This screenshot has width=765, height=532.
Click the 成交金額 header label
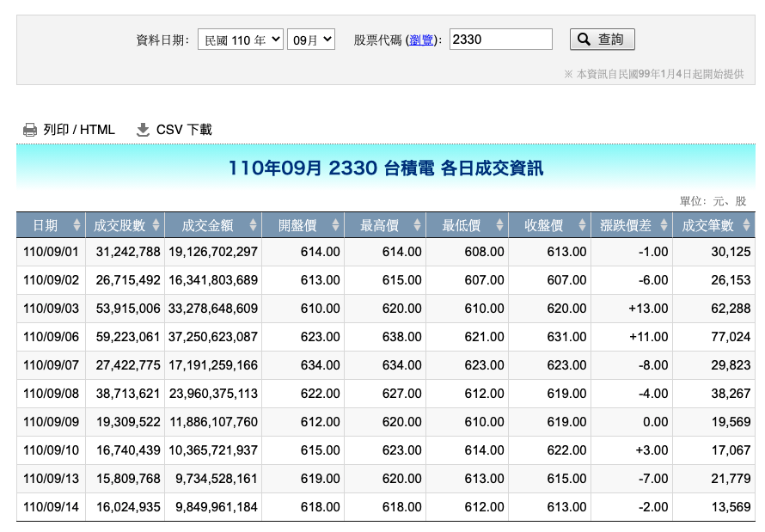[x=207, y=225]
